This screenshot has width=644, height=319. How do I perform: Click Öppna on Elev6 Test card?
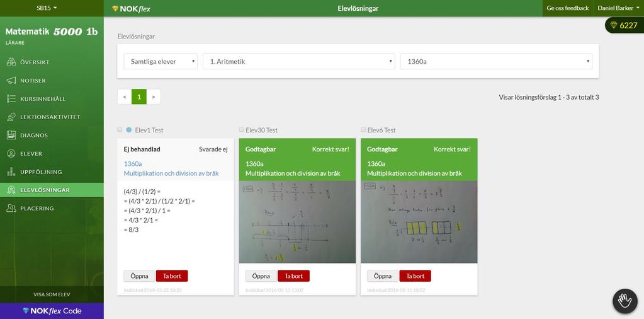382,276
